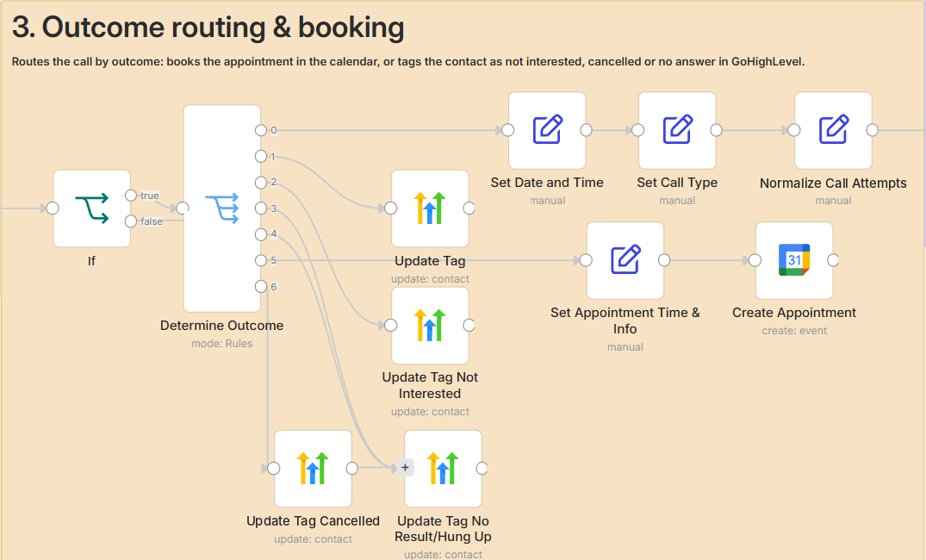
Task: Select the Update Tag No Result/Hung Up node
Action: pyautogui.click(x=443, y=468)
